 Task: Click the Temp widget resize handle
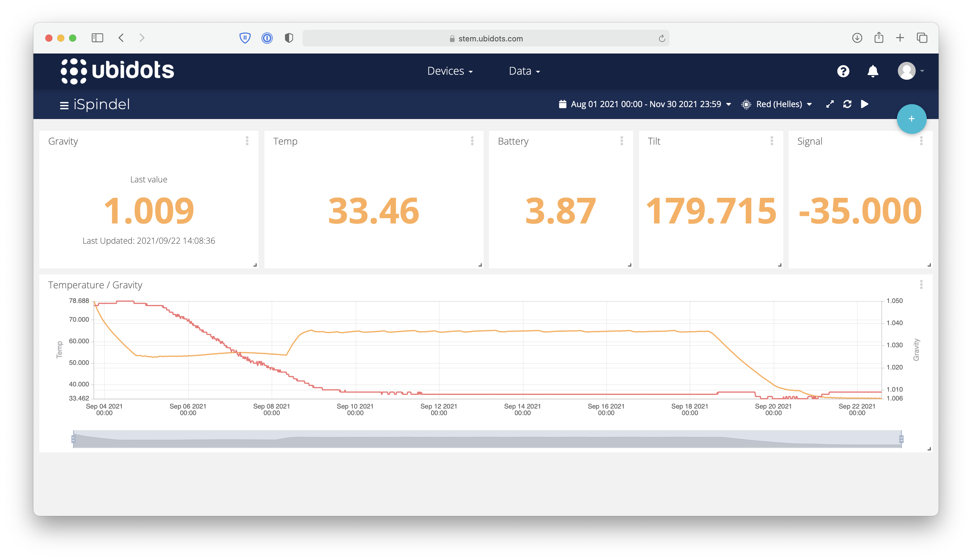coord(480,265)
